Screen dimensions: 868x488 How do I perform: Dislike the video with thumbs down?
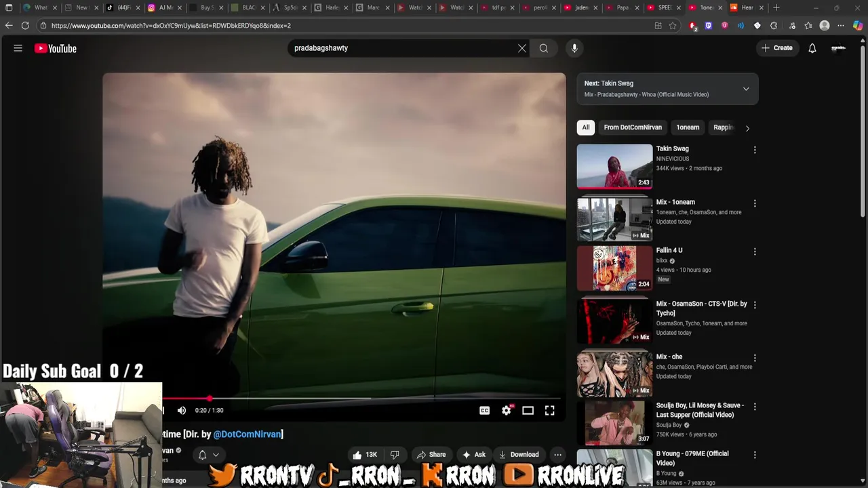[395, 455]
